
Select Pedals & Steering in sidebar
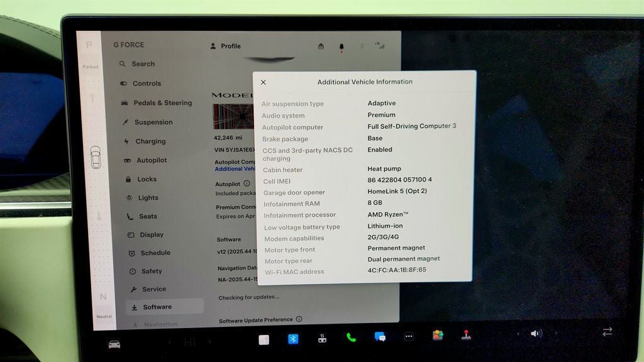point(162,103)
